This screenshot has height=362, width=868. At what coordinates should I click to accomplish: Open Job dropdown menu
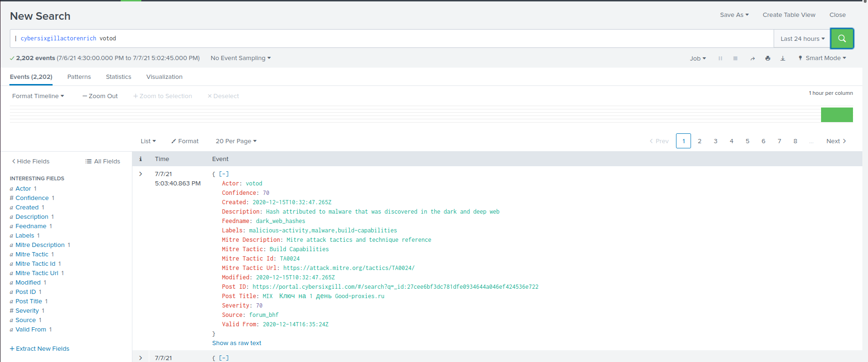coord(698,58)
